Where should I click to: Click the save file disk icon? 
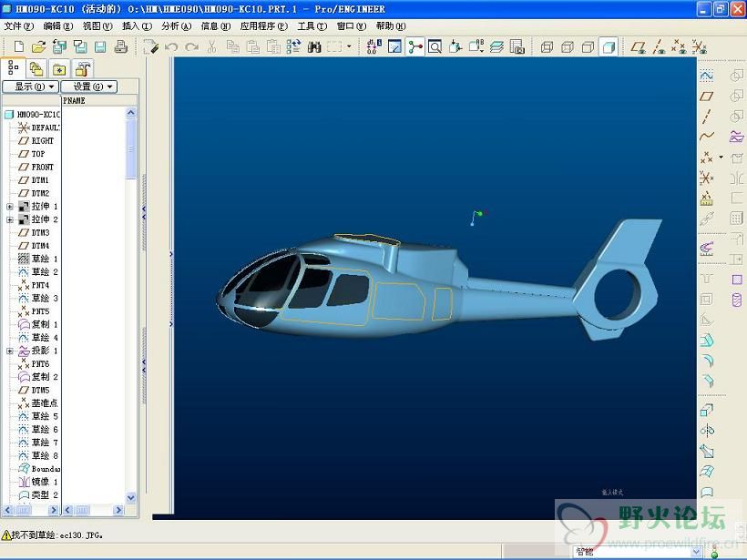click(100, 46)
